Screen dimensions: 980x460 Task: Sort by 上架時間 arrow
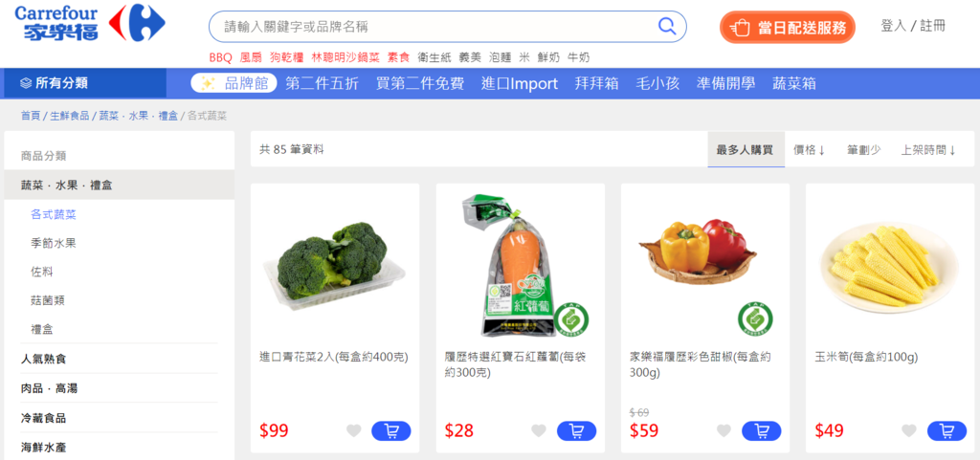928,150
